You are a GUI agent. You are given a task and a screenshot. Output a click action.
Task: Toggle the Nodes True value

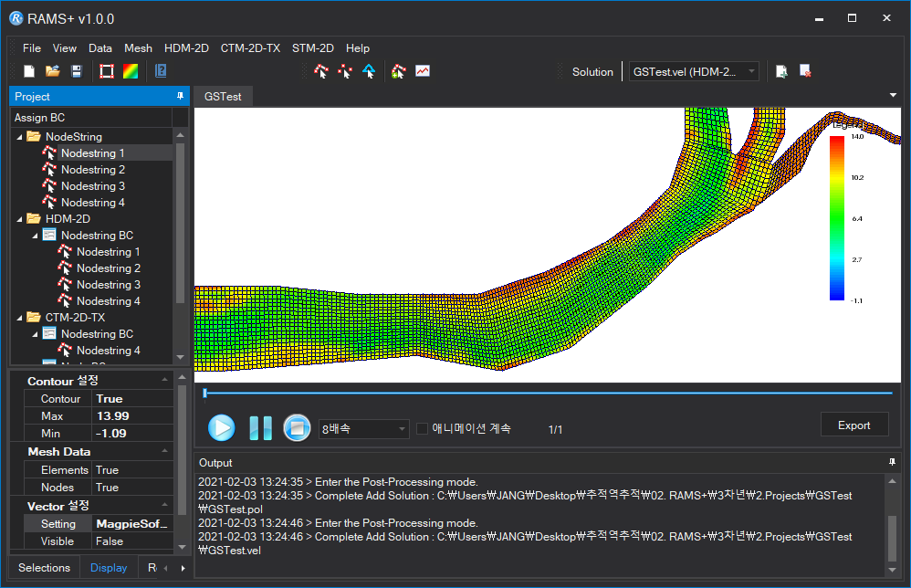tap(132, 487)
